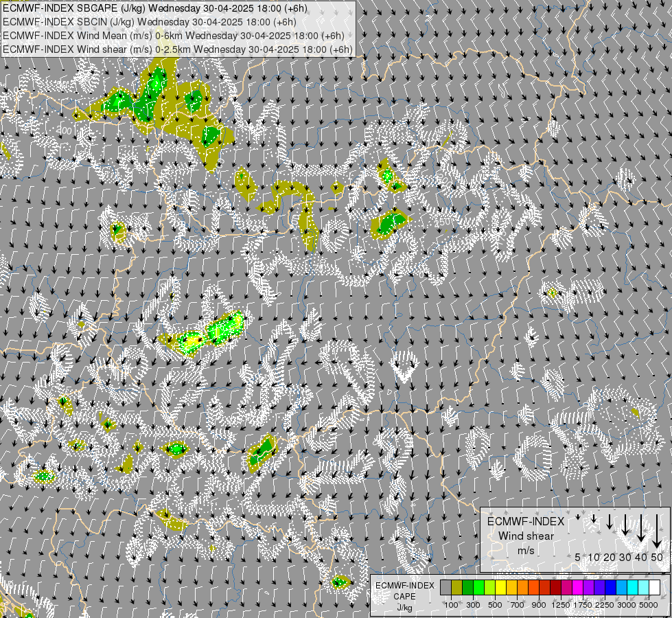Click the "Wind shear" title inside the arrow legend
The image size is (672, 618).
[x=526, y=536]
